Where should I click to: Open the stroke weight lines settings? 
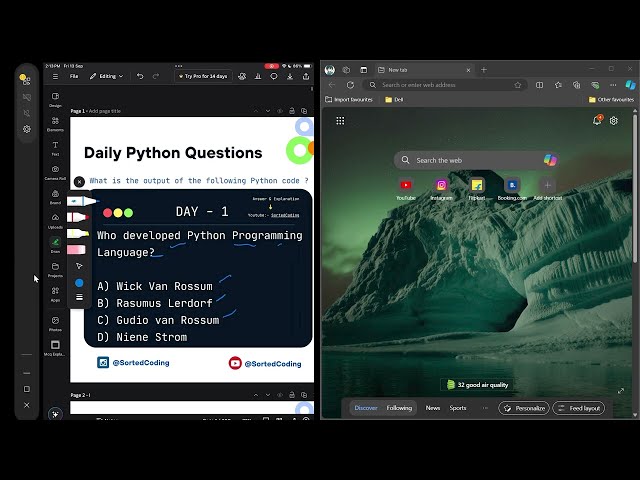[x=79, y=297]
